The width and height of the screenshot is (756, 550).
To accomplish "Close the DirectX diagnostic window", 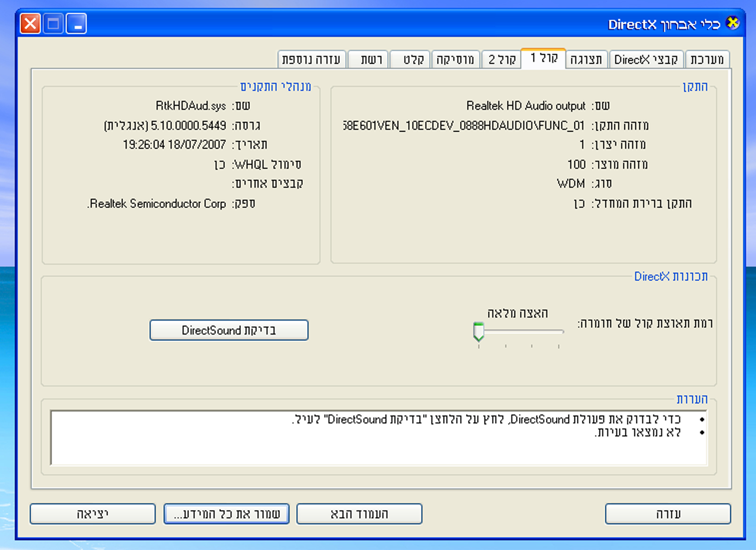I will point(30,24).
